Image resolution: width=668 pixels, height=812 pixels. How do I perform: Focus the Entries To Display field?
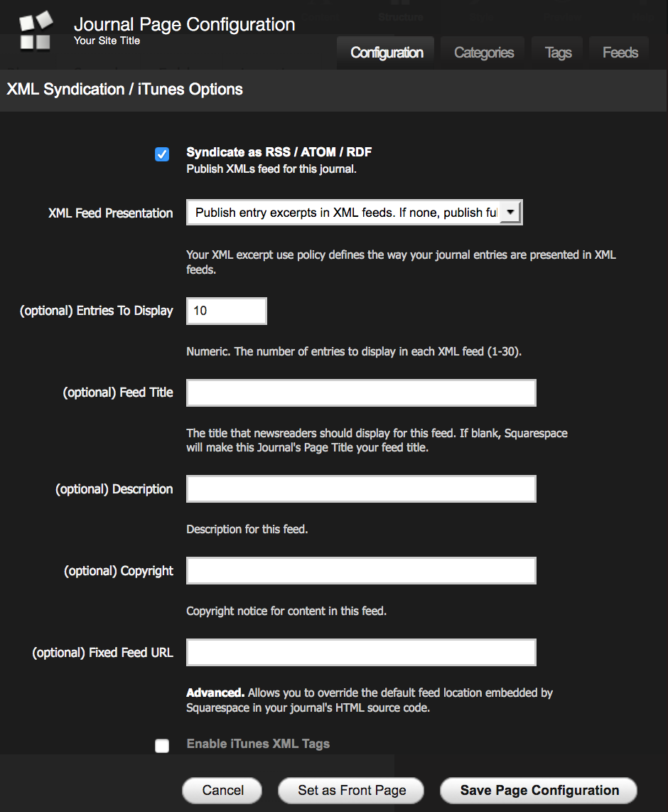[x=226, y=311]
